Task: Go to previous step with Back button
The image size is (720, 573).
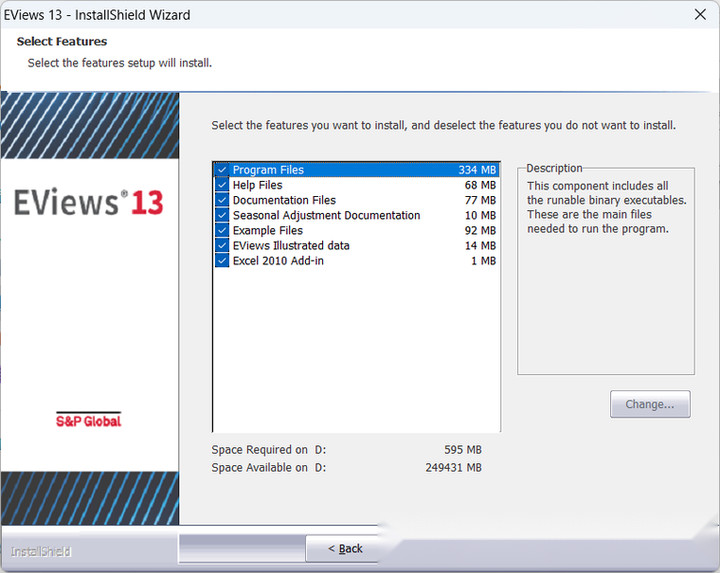Action: pyautogui.click(x=347, y=548)
